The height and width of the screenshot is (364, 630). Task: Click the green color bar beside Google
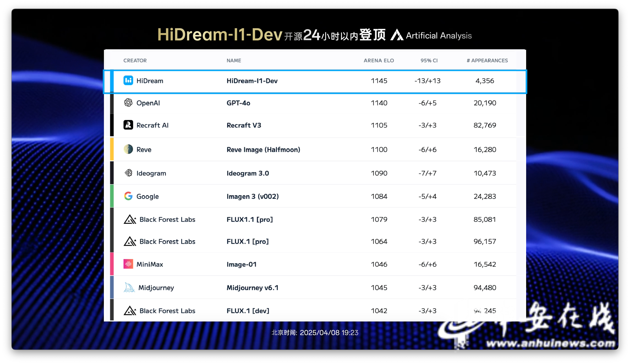coord(112,196)
